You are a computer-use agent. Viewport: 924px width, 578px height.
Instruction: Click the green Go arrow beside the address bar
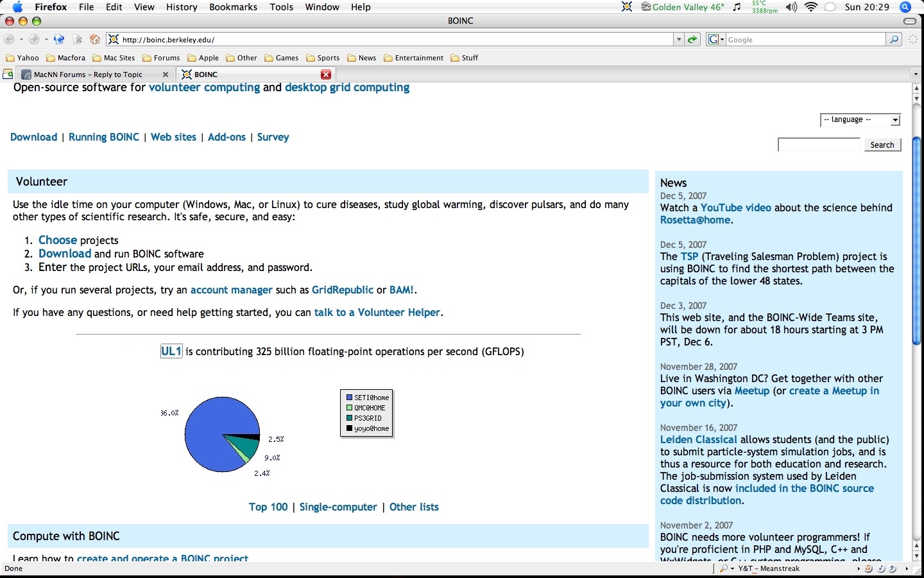point(692,40)
